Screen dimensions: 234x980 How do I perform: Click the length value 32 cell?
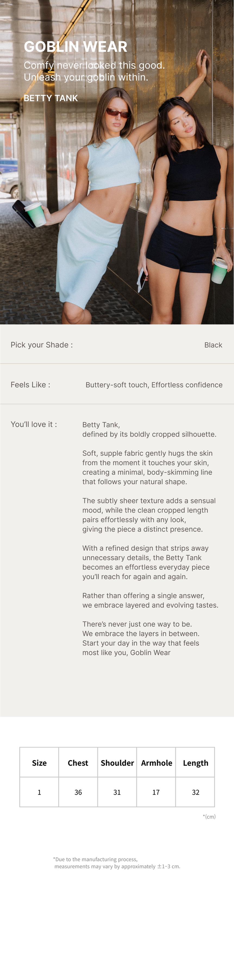[x=195, y=792]
